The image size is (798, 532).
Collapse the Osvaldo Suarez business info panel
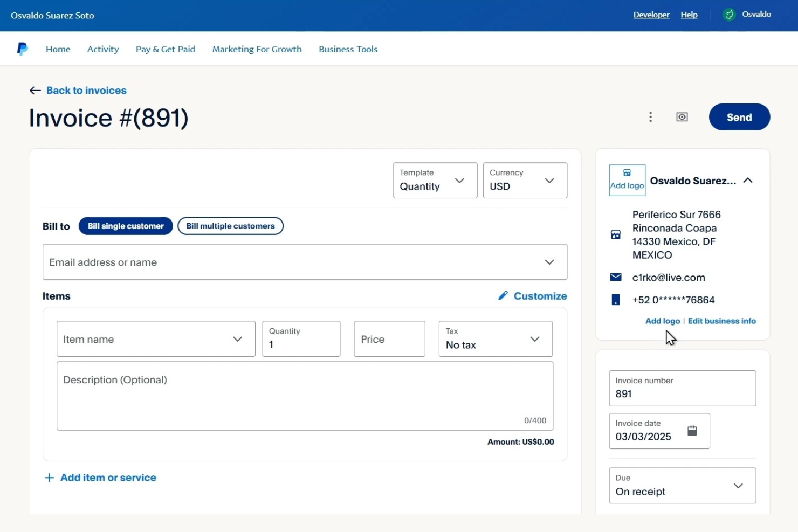tap(748, 181)
